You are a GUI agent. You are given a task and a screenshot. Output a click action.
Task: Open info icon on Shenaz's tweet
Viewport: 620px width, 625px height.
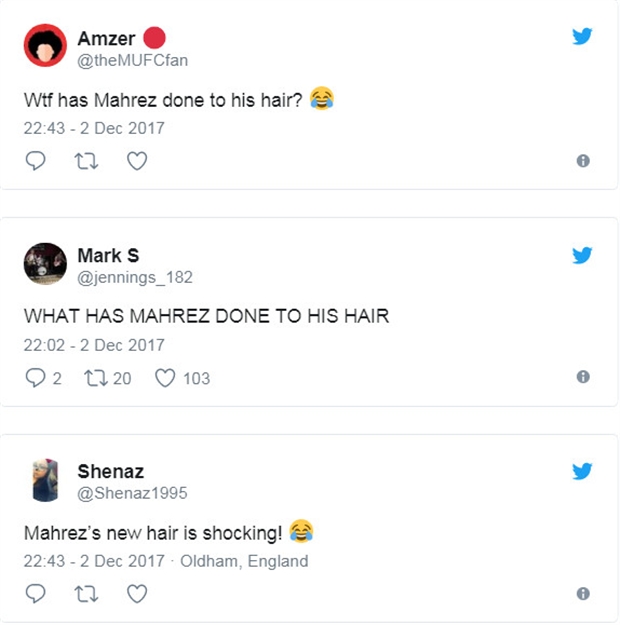click(583, 594)
